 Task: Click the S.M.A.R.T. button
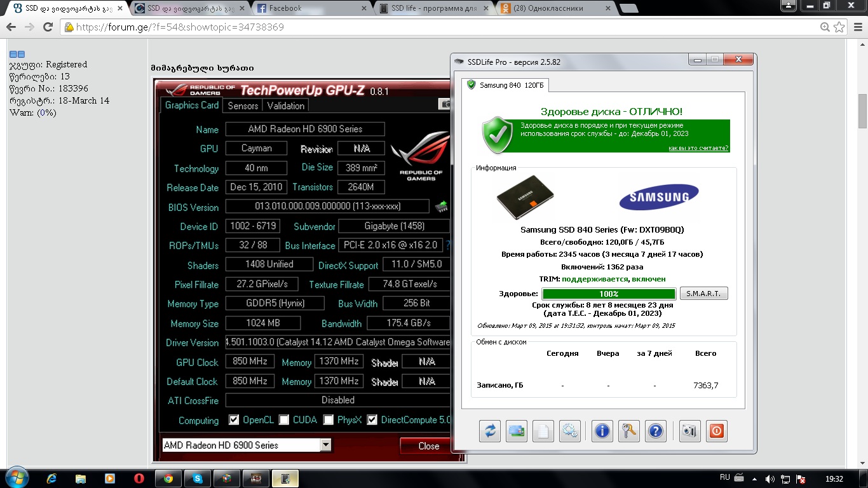(x=703, y=294)
